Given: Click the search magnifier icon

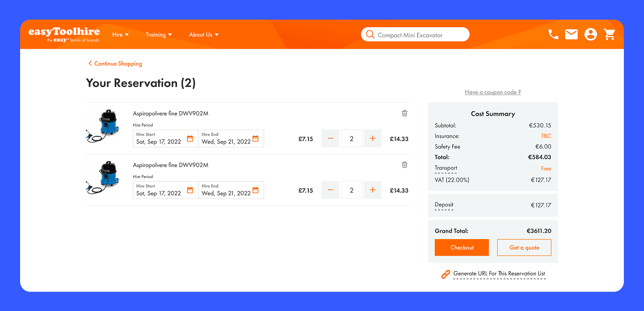Looking at the screenshot, I should (x=370, y=35).
